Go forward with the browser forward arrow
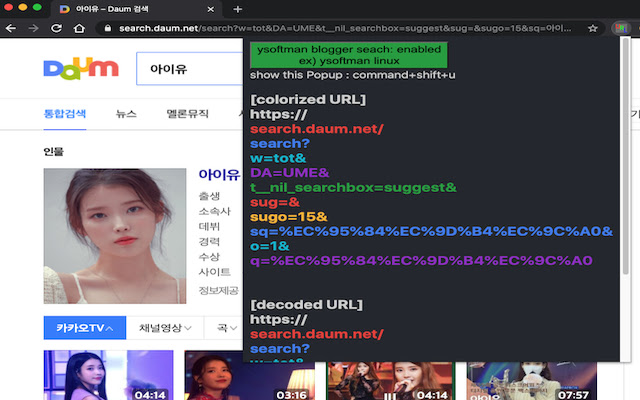The height and width of the screenshot is (400, 640). [x=33, y=28]
